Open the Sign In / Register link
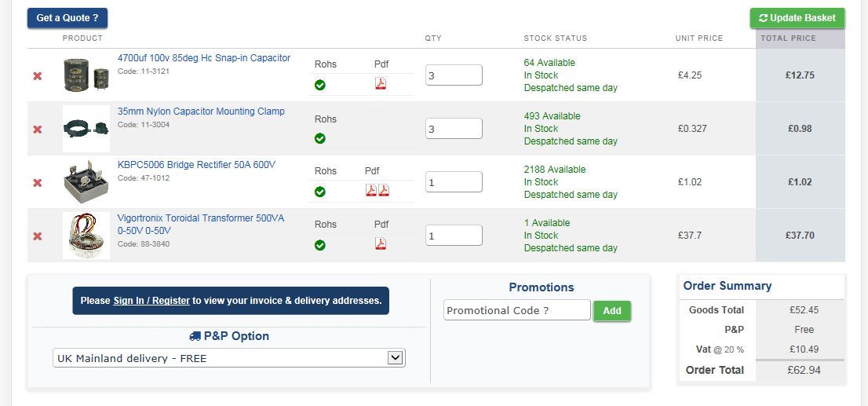This screenshot has height=406, width=868. [151, 301]
